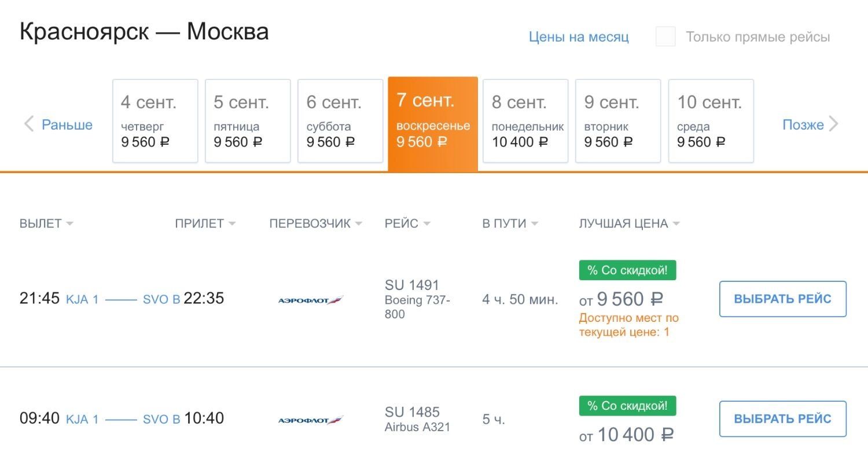Viewport: 868px width, 470px height.
Task: Sort by ПРИЛЕТ column arrow
Action: coord(232,224)
